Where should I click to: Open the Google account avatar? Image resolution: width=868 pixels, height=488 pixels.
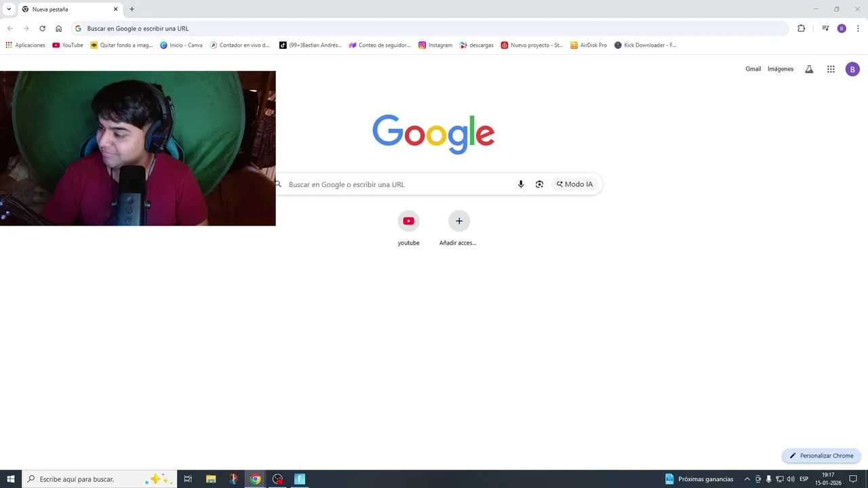point(852,69)
